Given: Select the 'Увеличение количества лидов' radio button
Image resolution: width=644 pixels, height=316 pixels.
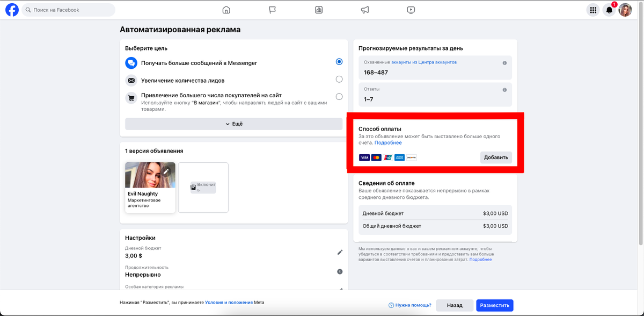Looking at the screenshot, I should point(339,78).
